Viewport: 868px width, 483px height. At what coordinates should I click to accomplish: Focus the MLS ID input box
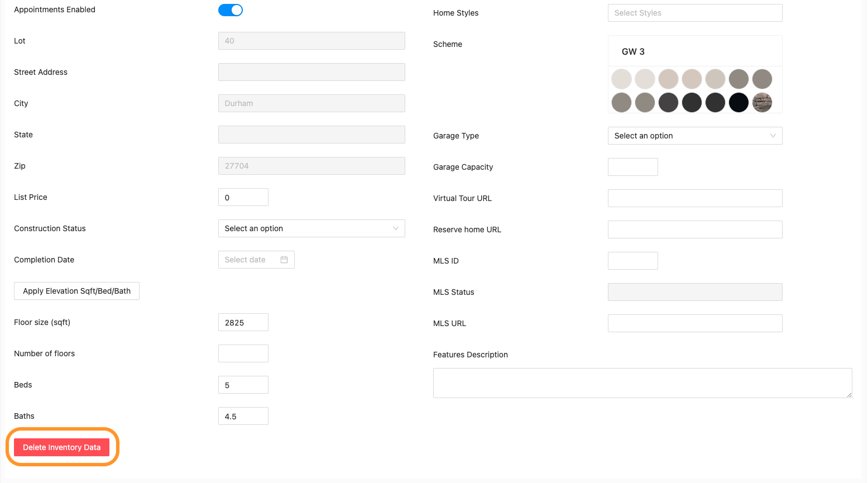click(x=633, y=261)
